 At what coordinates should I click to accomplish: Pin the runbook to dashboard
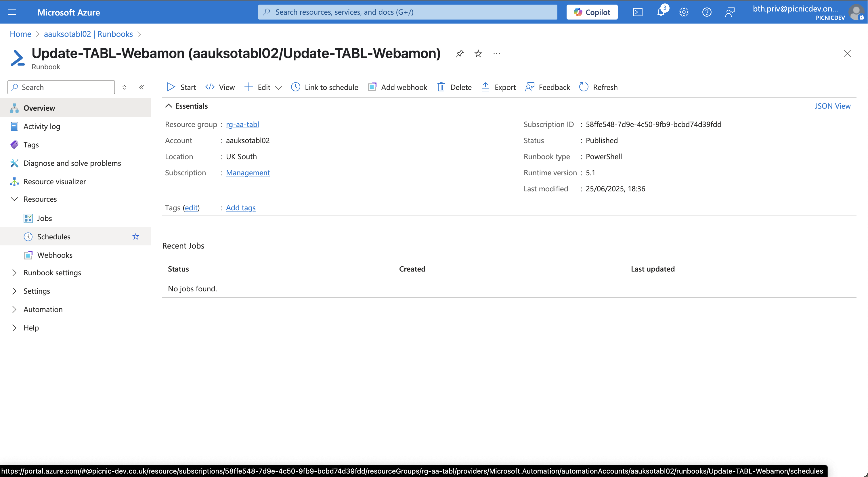coord(460,53)
